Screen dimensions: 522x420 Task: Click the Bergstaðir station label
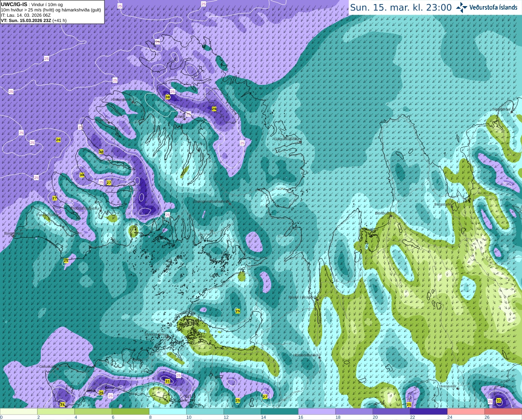pos(443,204)
